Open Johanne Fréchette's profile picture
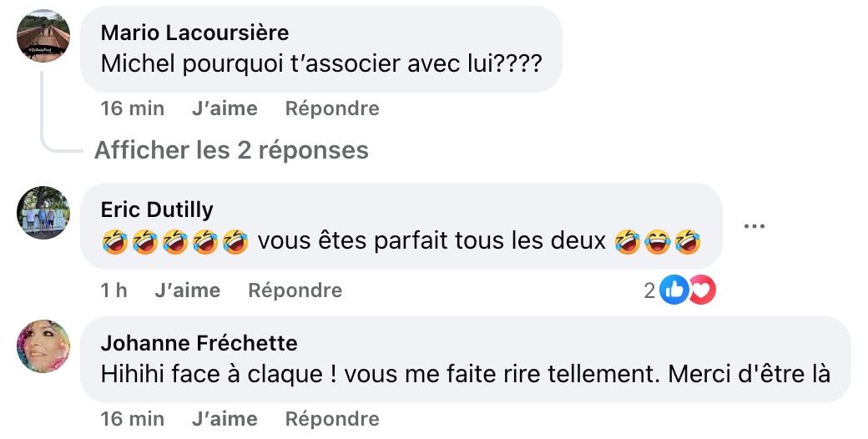This screenshot has height=439, width=868. click(x=43, y=346)
